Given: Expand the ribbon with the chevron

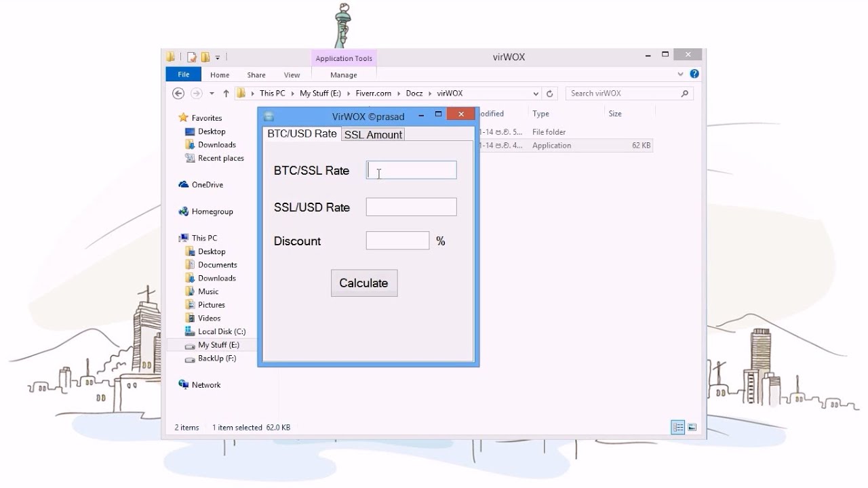Looking at the screenshot, I should tap(681, 74).
